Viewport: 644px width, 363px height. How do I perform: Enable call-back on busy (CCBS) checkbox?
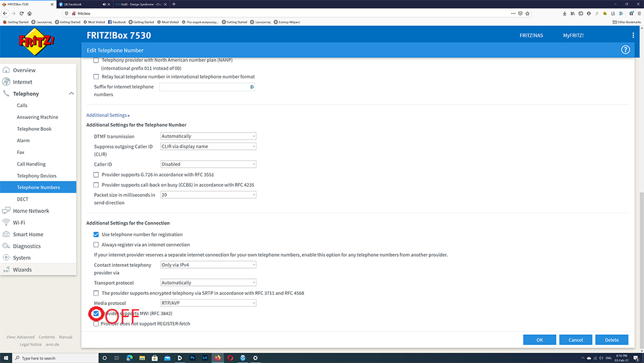pos(96,185)
